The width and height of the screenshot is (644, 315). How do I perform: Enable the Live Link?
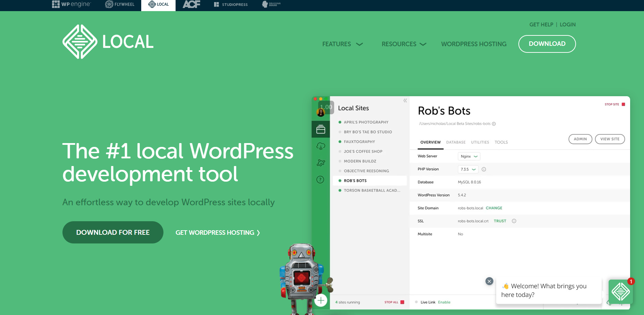(x=444, y=302)
